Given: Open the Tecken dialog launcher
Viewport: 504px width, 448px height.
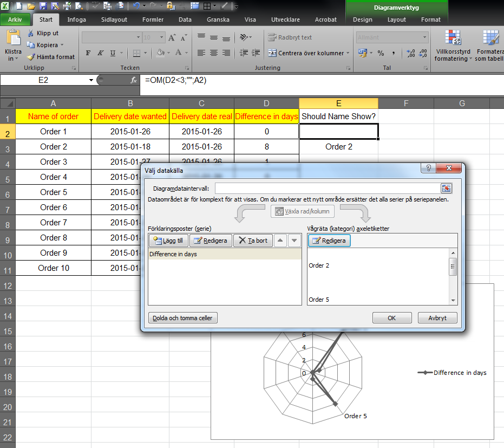Looking at the screenshot, I should (x=187, y=68).
